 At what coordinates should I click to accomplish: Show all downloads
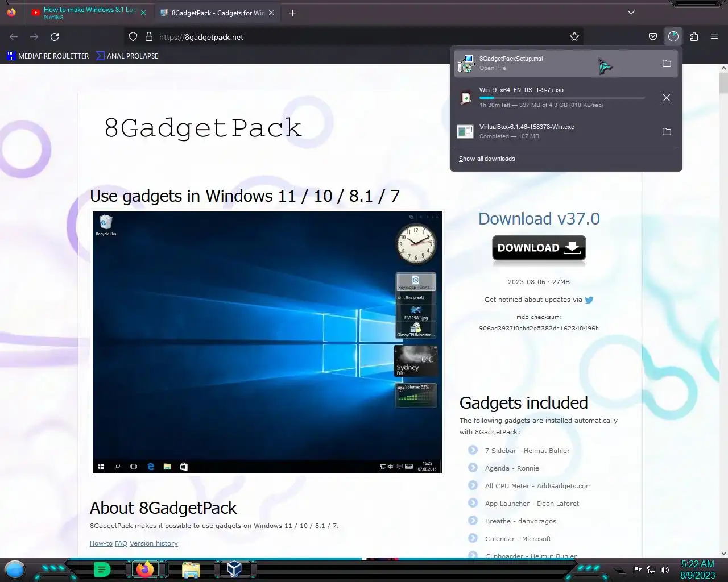click(x=487, y=159)
